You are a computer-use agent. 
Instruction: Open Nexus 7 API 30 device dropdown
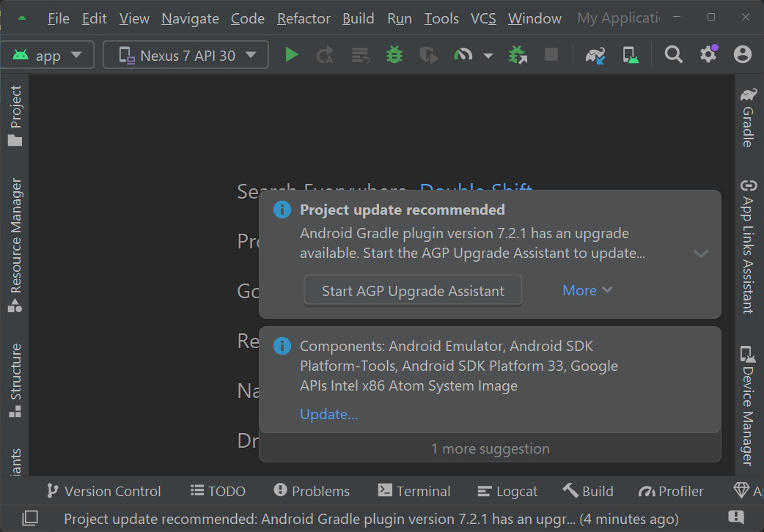186,54
